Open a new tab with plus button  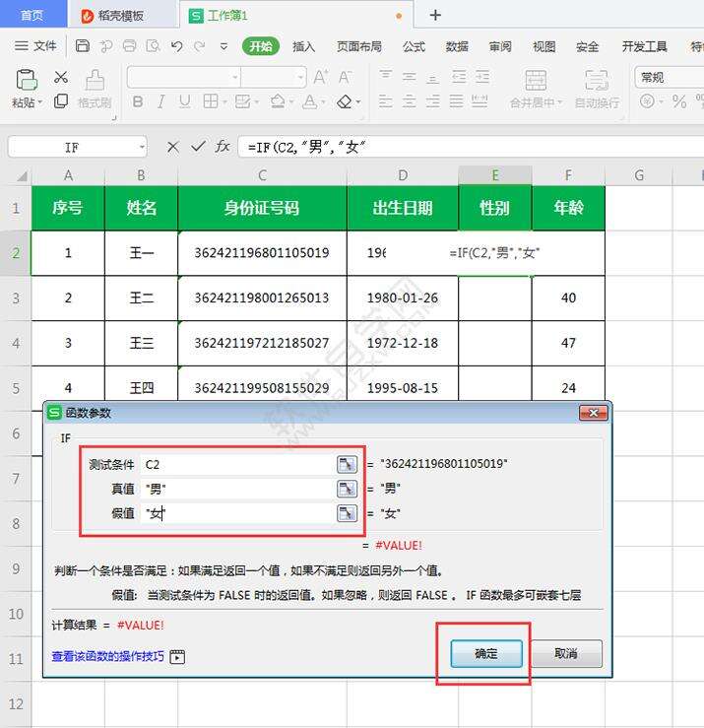point(435,15)
